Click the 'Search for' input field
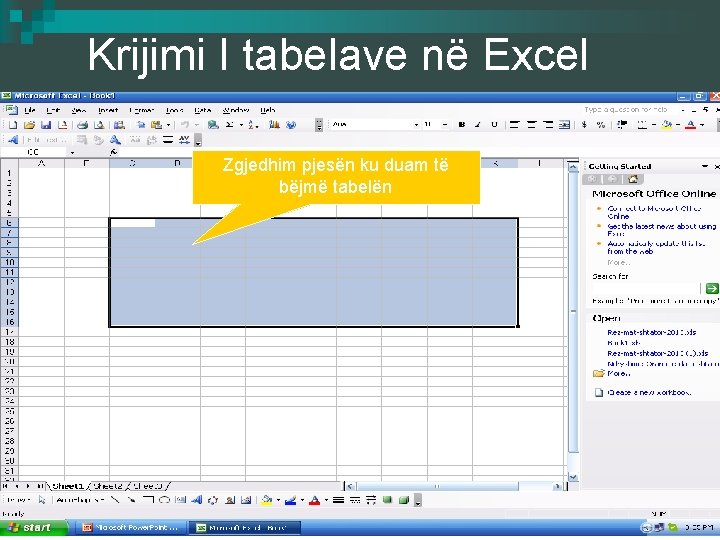The height and width of the screenshot is (540, 720). click(x=646, y=288)
